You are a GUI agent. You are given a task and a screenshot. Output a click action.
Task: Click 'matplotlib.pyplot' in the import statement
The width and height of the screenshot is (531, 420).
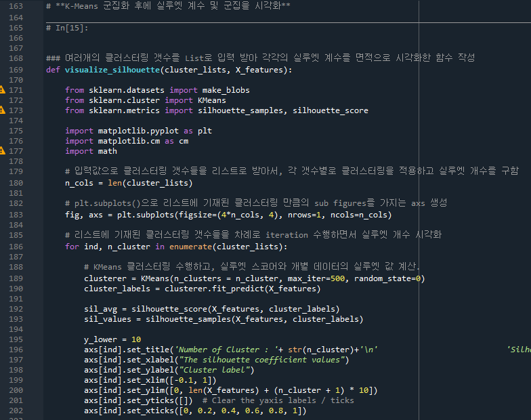click(138, 131)
